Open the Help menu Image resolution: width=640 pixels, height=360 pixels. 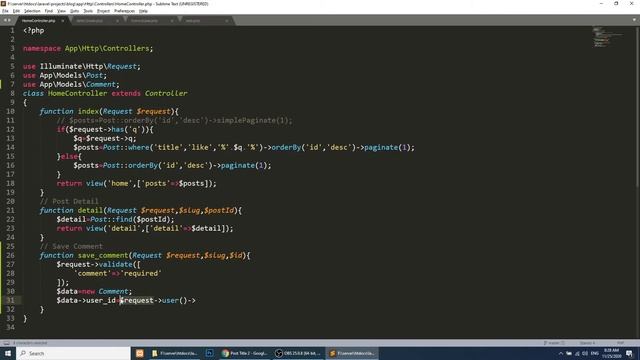(143, 11)
